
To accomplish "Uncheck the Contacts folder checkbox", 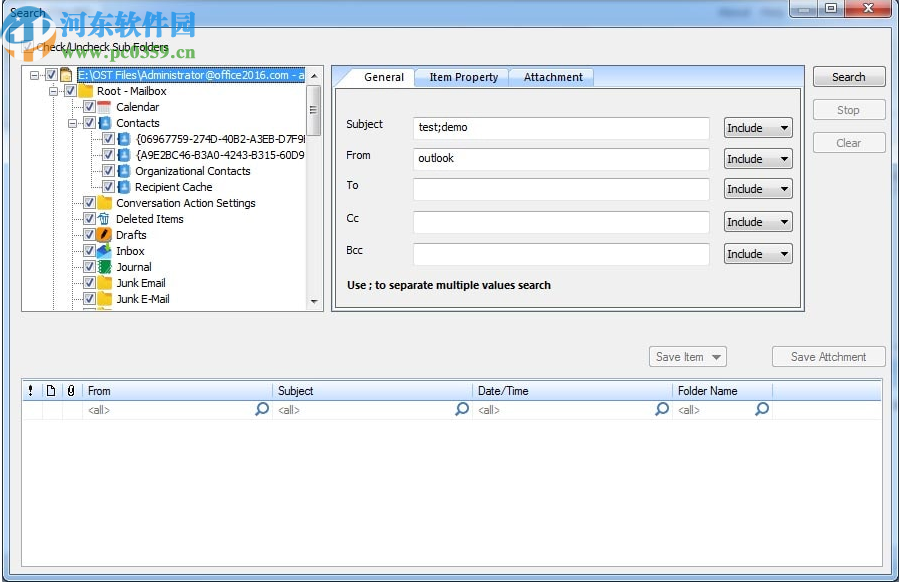I will click(x=89, y=122).
